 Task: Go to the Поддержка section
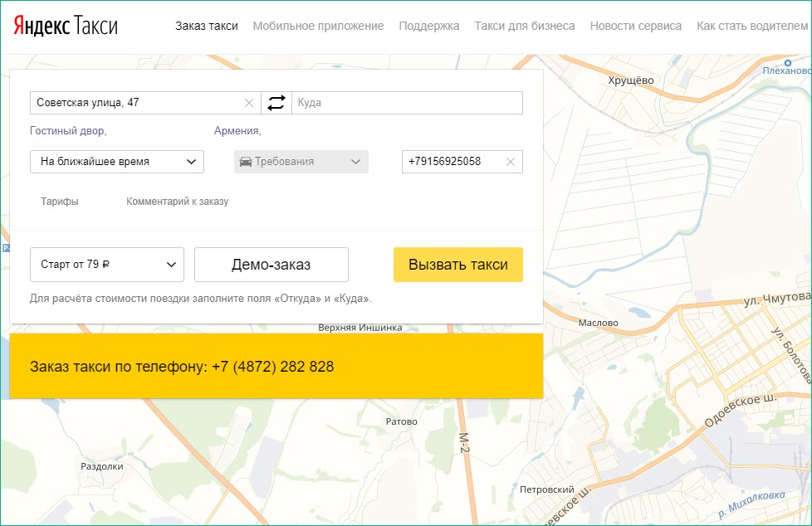(x=429, y=26)
